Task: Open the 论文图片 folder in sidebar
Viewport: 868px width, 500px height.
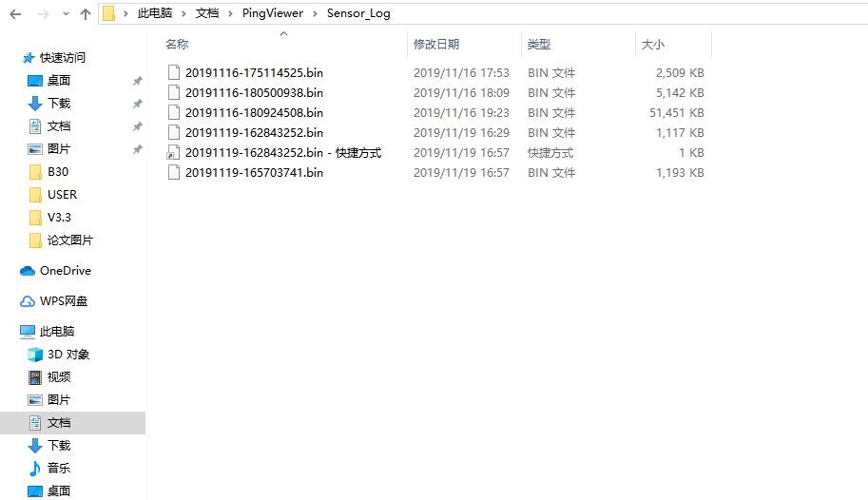Action: pyautogui.click(x=69, y=240)
